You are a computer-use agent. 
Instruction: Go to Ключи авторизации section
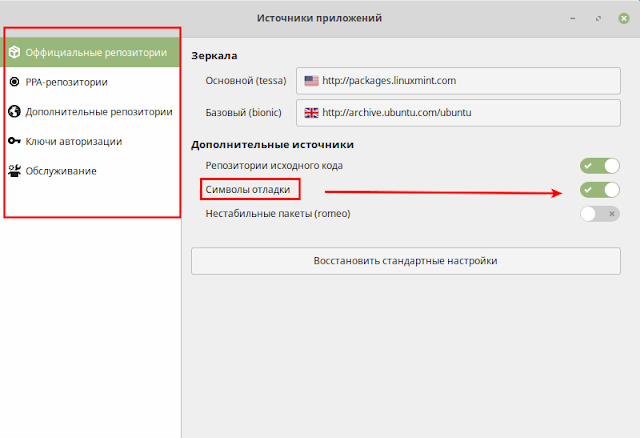[x=92, y=141]
